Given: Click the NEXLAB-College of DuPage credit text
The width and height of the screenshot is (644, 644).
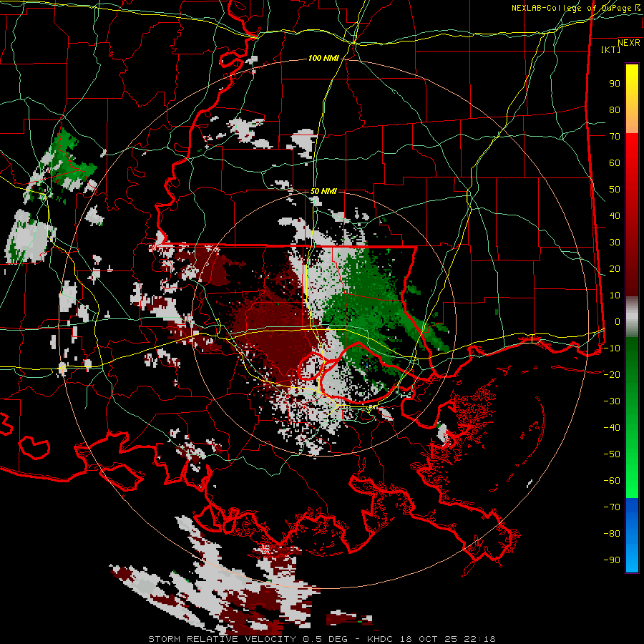Looking at the screenshot, I should point(576,8).
